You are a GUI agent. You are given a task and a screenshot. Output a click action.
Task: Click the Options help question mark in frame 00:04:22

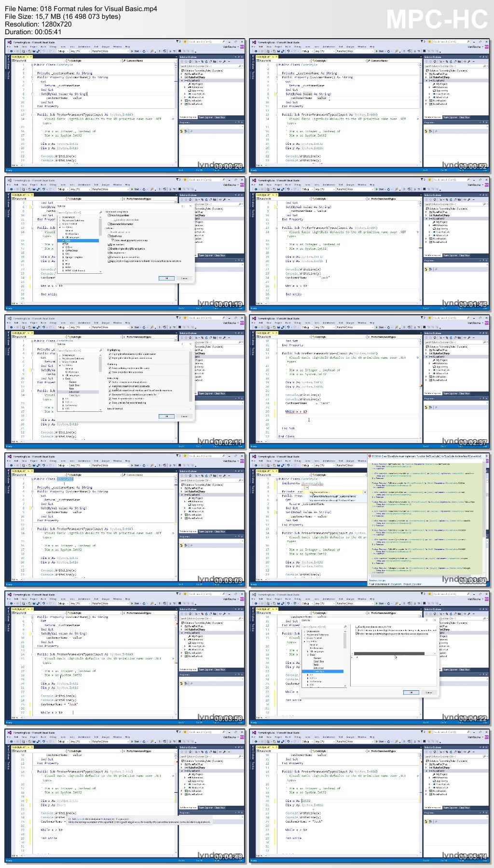(426, 620)
